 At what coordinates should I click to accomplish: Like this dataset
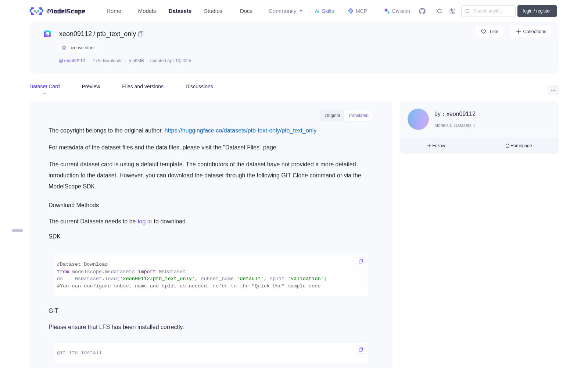490,32
